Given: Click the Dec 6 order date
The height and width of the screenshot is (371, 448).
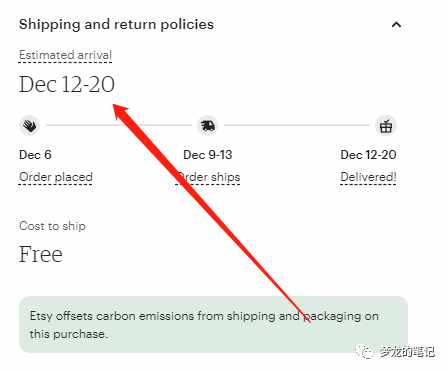Looking at the screenshot, I should coord(35,155).
